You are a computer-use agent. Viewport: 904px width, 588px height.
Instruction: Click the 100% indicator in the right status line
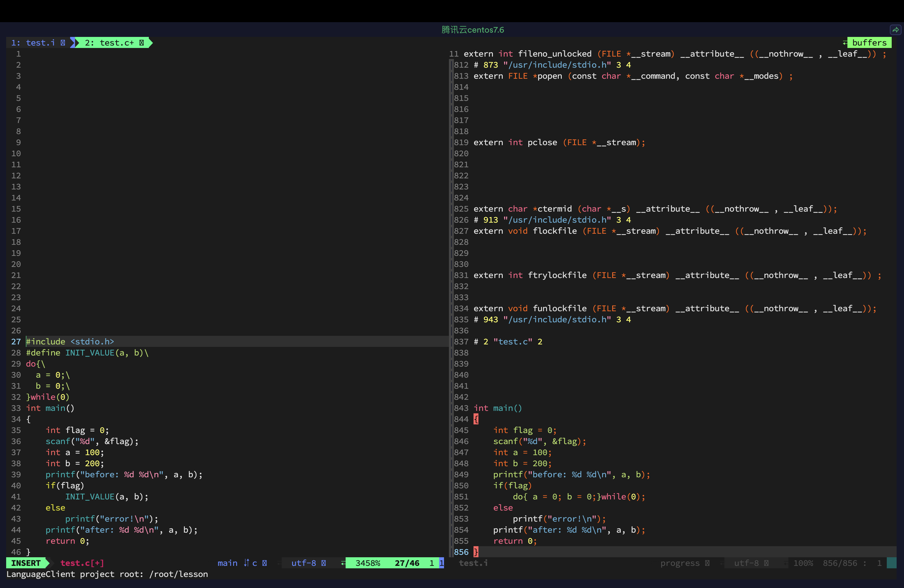point(803,563)
